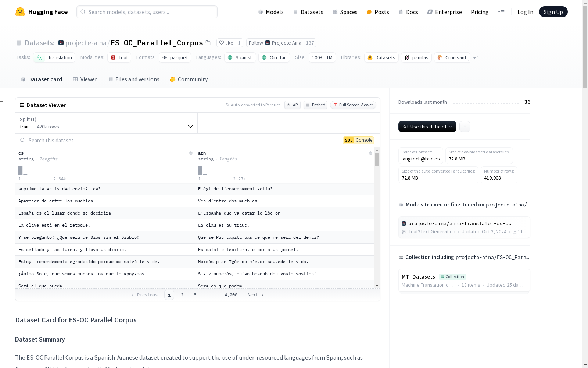Open more options three-dot menu
Viewport: 588px width, 368px height.
[465, 127]
